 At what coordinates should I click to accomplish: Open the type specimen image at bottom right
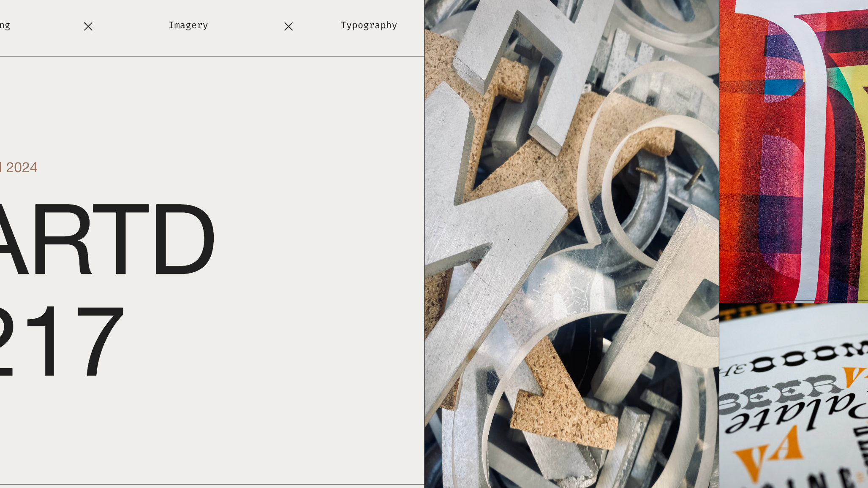point(793,395)
